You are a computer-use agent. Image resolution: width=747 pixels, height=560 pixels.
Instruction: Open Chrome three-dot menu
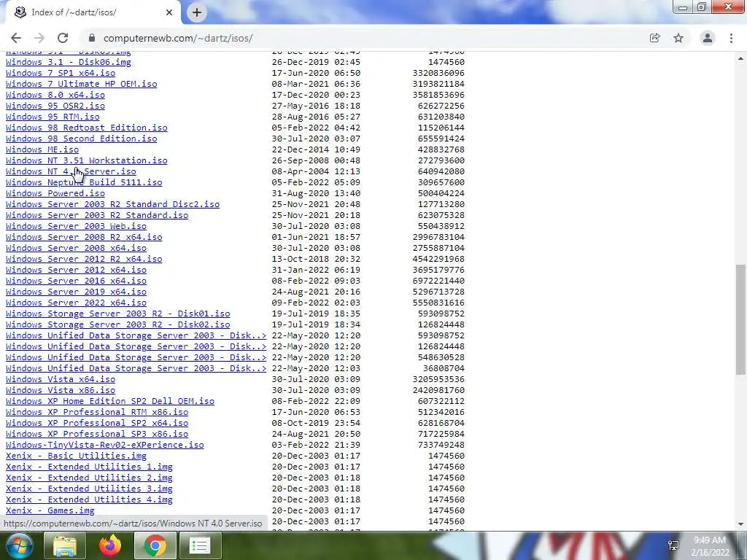(731, 38)
